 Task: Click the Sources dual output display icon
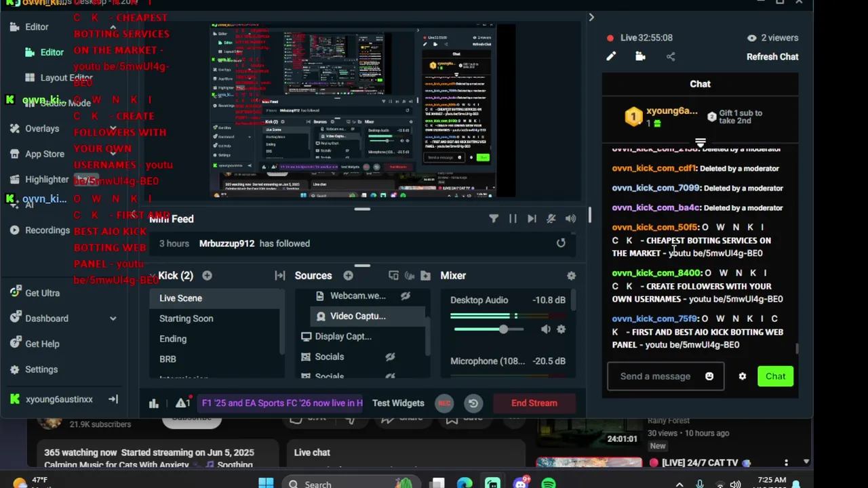coord(393,275)
